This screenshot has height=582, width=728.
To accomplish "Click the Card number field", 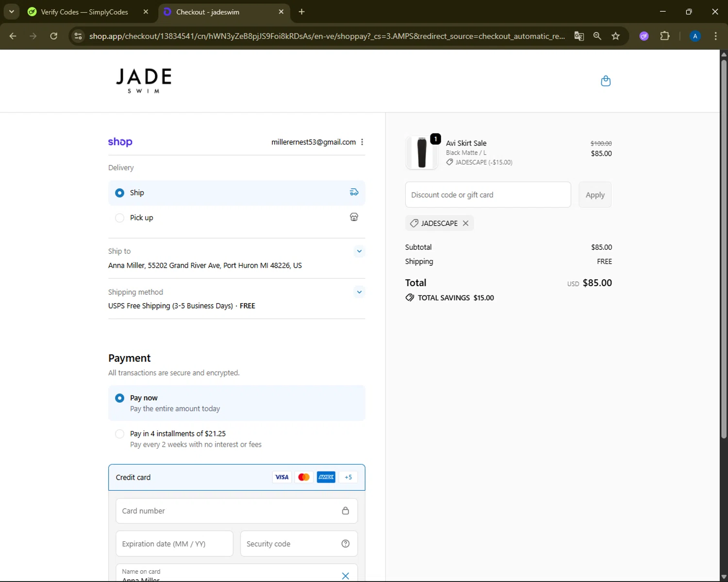I will point(237,511).
